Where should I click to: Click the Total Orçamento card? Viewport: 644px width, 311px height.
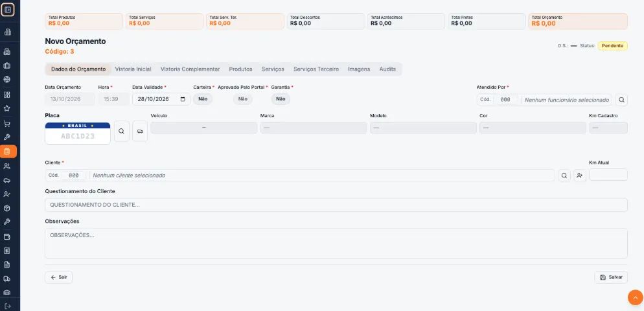click(578, 21)
